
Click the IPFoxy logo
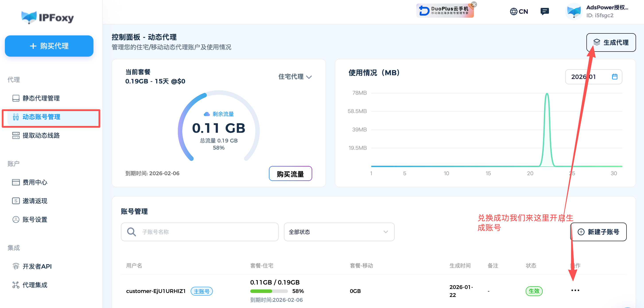47,17
